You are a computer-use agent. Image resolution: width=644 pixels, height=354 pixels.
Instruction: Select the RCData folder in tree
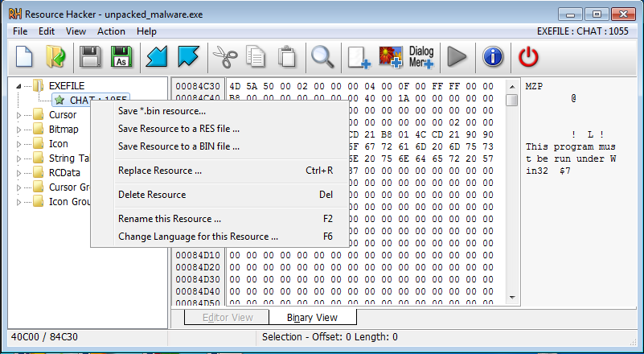pyautogui.click(x=64, y=173)
